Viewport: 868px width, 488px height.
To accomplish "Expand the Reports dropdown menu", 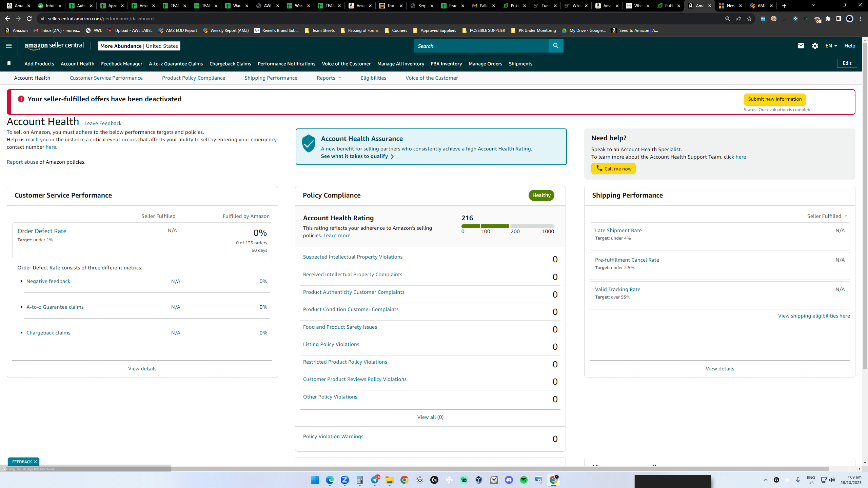I will tap(329, 78).
